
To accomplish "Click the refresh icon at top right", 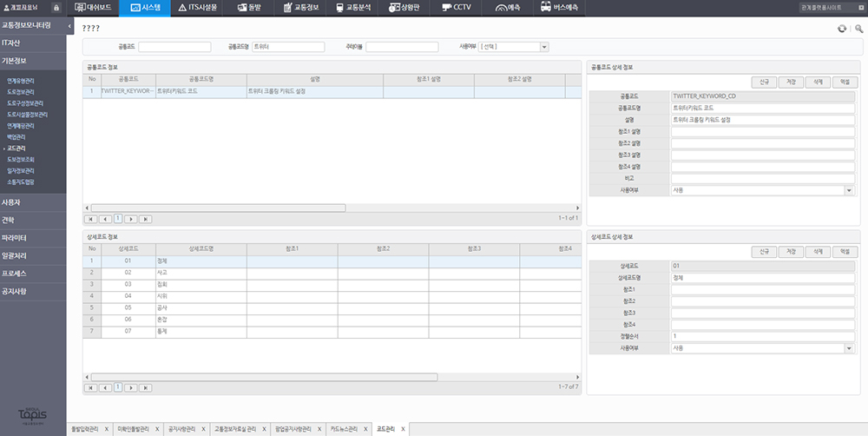I will [x=841, y=29].
